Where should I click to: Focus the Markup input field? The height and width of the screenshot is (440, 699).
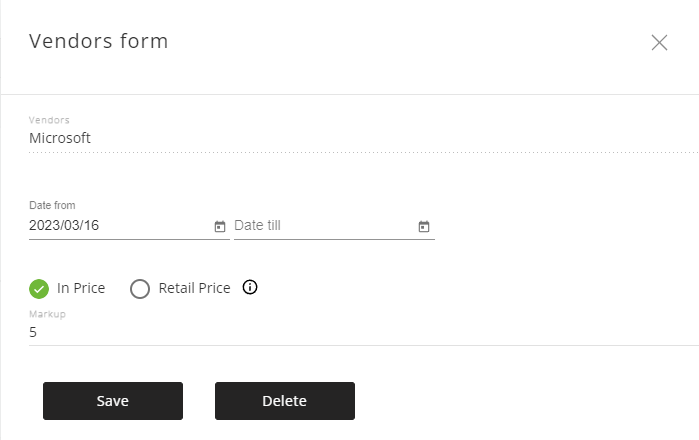click(364, 332)
